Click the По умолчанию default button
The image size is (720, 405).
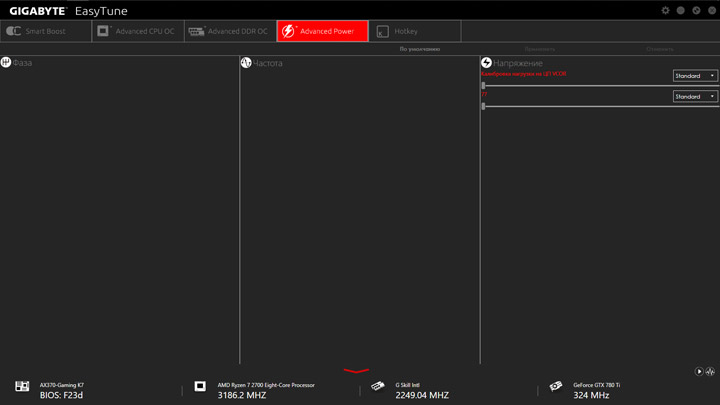click(x=420, y=49)
